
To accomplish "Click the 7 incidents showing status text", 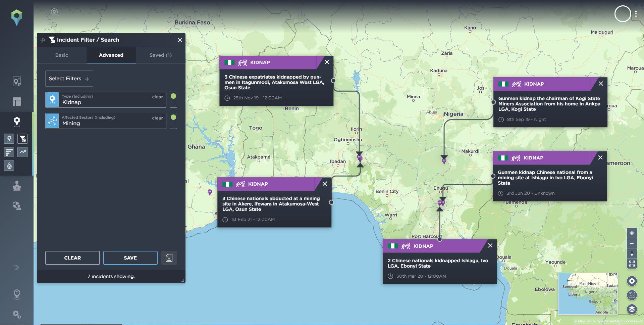I will [x=111, y=276].
